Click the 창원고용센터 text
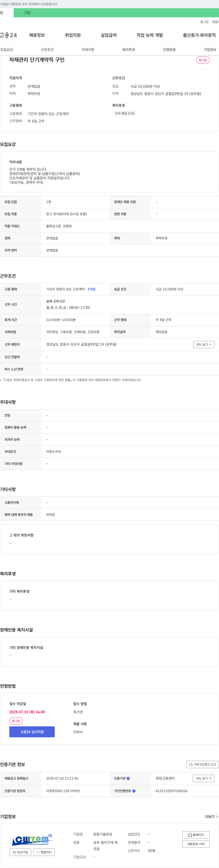This screenshot has width=219, height=868. [165, 778]
